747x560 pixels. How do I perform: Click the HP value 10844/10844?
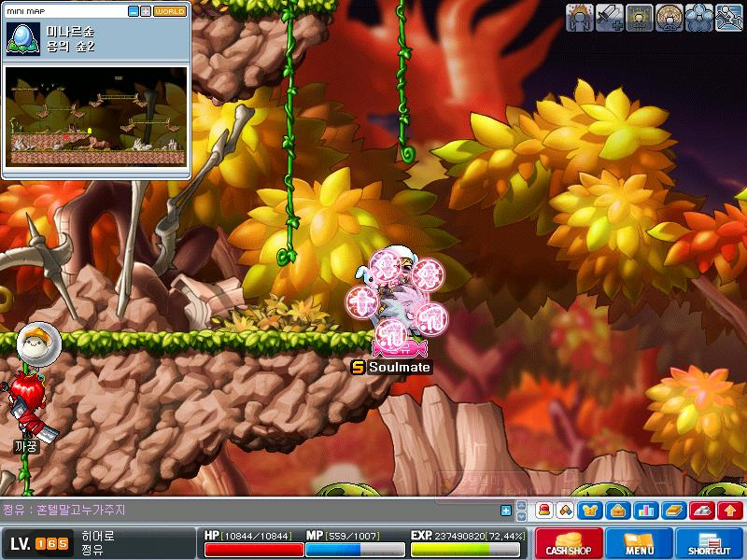257,536
